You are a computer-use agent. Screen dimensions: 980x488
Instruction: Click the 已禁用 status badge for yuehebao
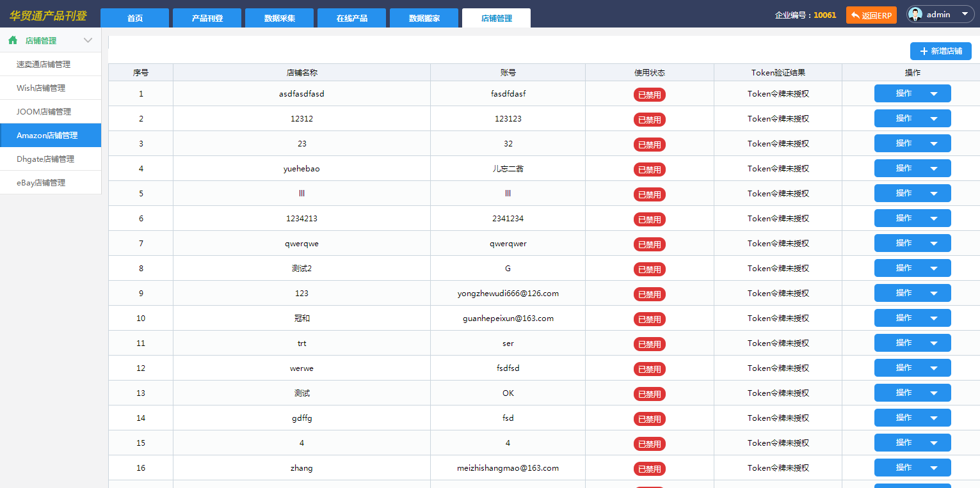pos(650,169)
